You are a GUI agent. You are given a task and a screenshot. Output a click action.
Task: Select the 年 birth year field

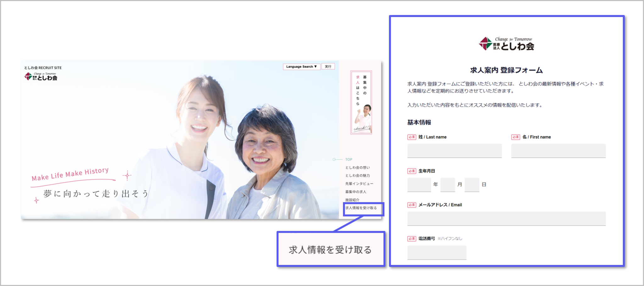(419, 184)
